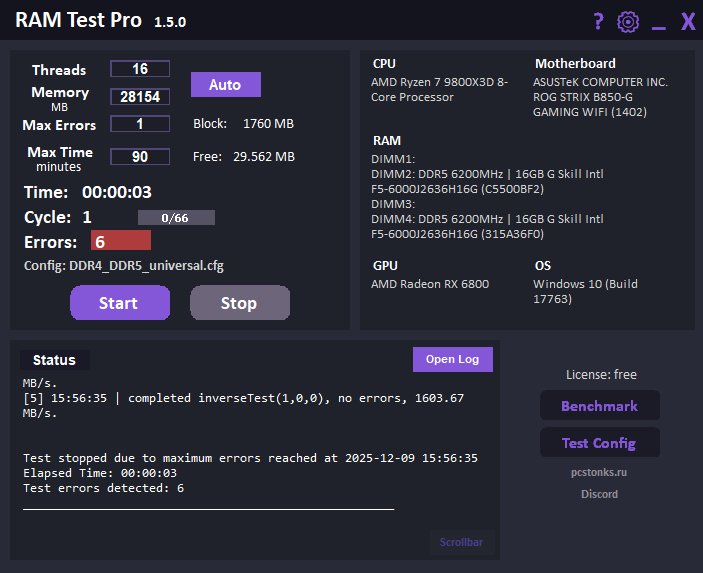Click the Memory MB input field
703x573 pixels.
[x=140, y=96]
